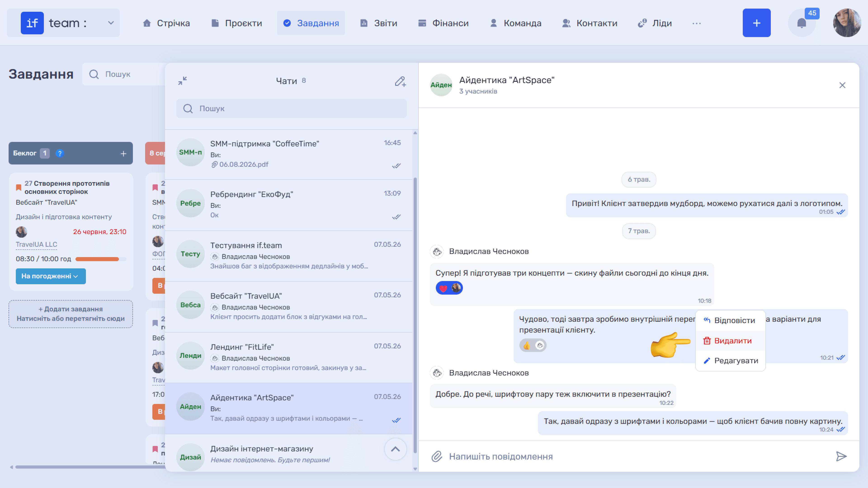
Task: Select the Завдання navigation item
Action: tap(311, 23)
